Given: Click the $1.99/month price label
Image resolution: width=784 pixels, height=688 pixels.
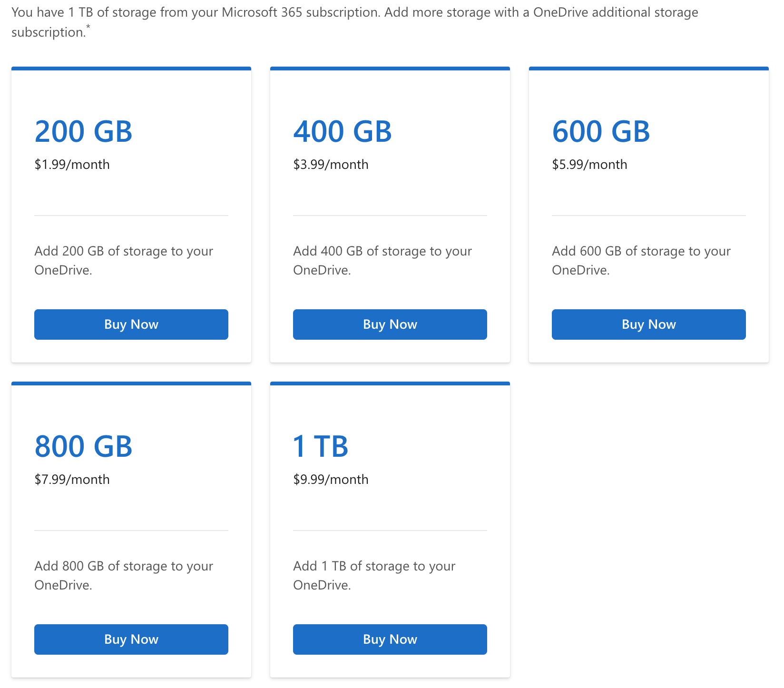Looking at the screenshot, I should tap(72, 165).
